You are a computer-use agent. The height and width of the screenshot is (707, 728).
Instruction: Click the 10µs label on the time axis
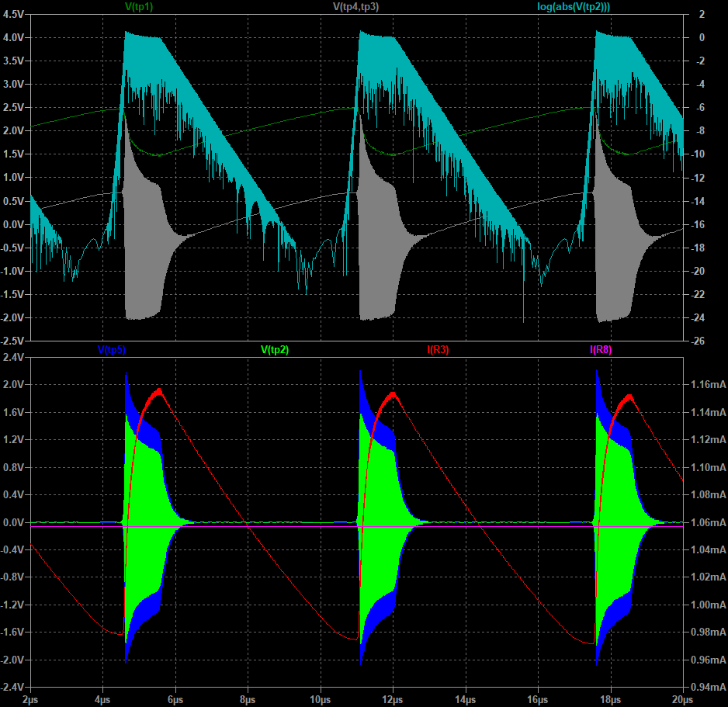coord(321,699)
